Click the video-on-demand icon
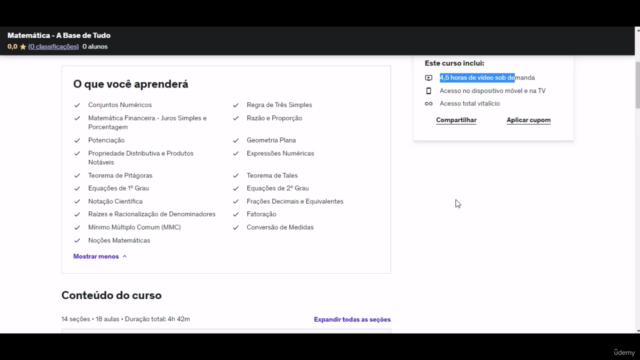 [429, 78]
